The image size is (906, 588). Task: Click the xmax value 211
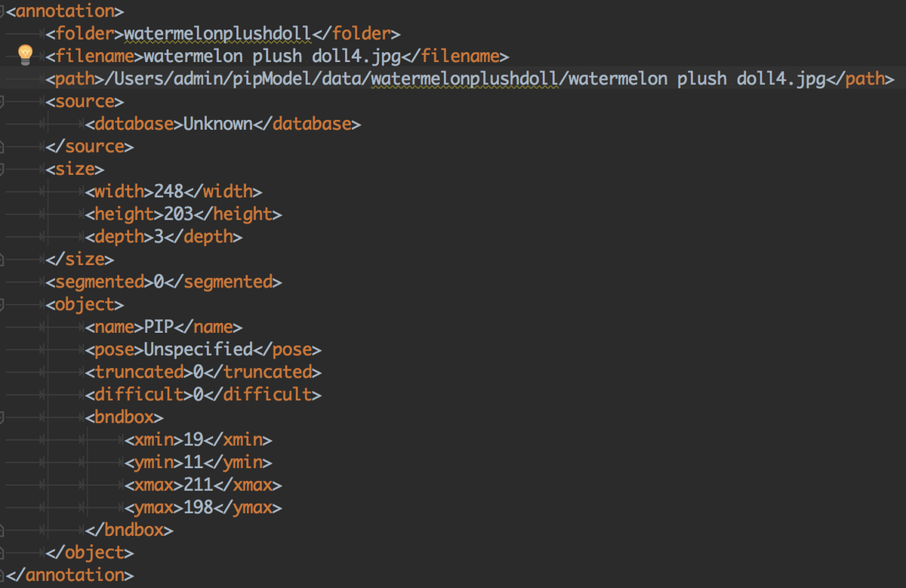[x=198, y=485]
